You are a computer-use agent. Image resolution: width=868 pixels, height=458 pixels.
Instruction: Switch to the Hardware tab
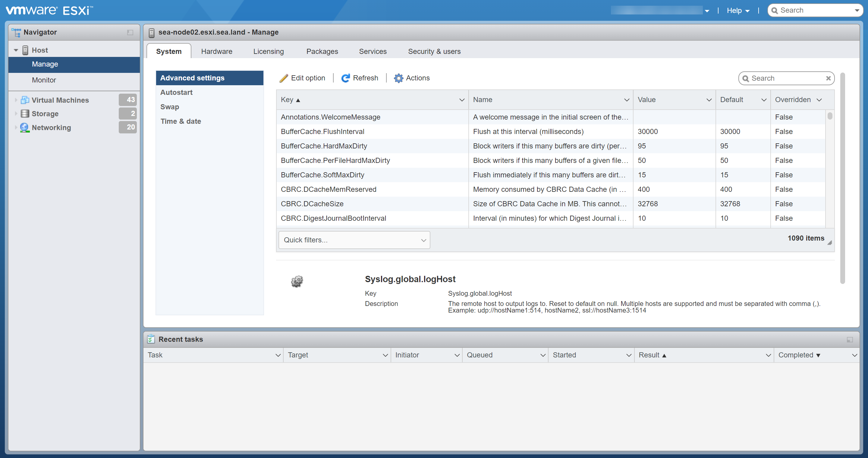[216, 51]
